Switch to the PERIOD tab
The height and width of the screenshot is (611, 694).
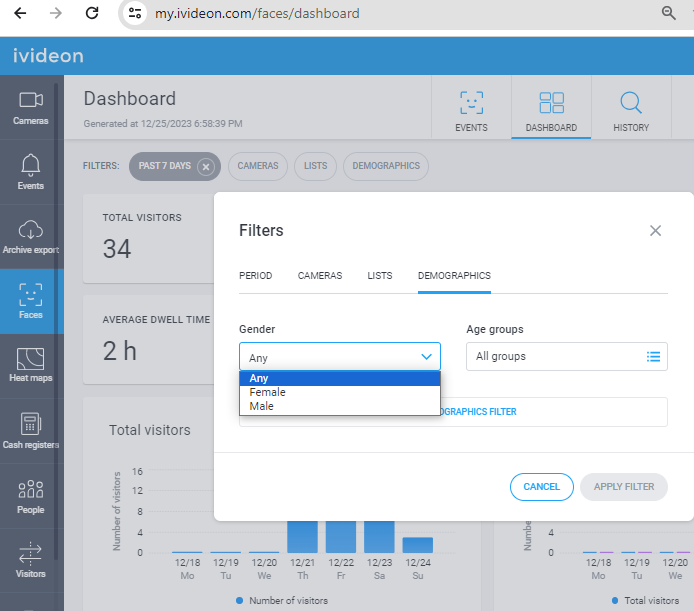pos(255,276)
